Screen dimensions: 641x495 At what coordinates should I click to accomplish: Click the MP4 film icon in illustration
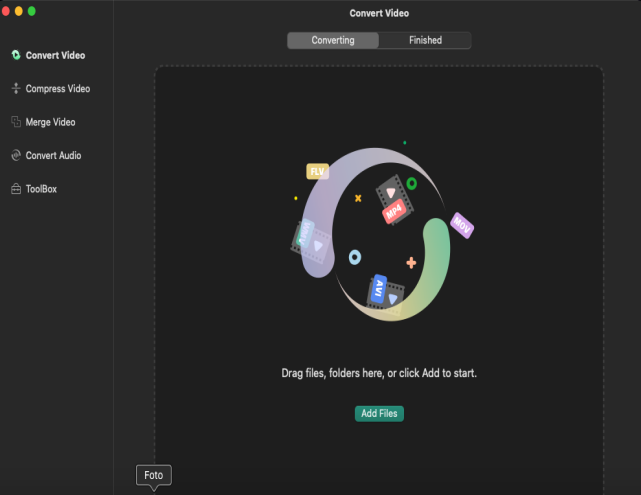394,200
